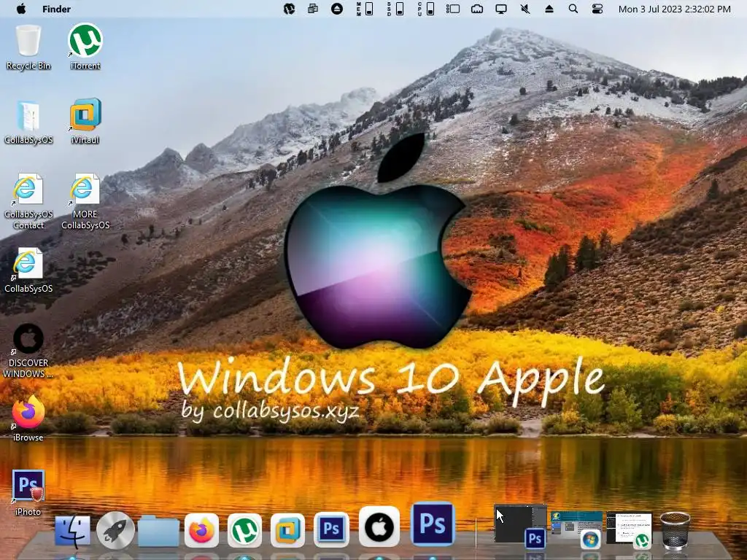Open the DISCOVER WINDOWS Apple shortcut

pos(28,351)
